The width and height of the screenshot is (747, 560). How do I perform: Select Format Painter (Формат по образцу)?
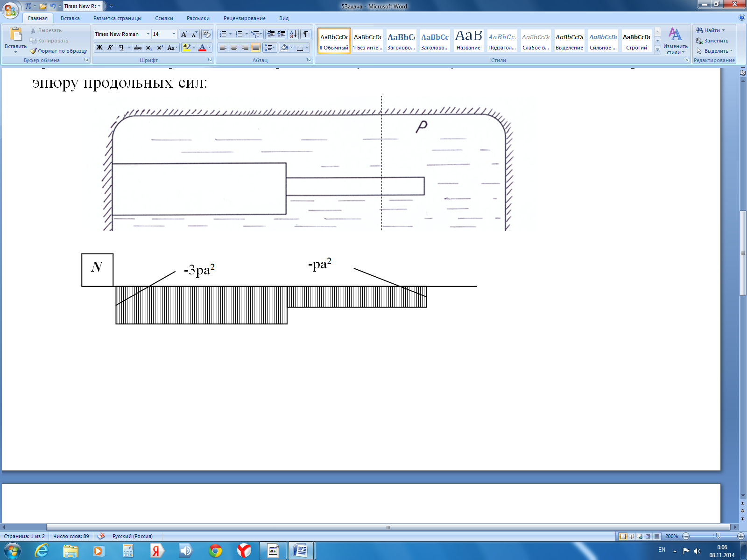point(58,51)
